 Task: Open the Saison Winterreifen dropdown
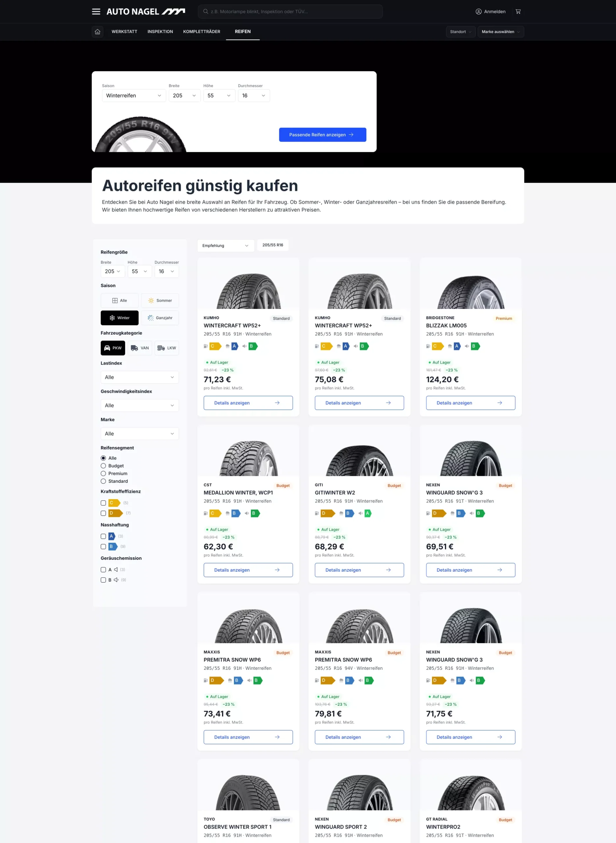pos(134,95)
